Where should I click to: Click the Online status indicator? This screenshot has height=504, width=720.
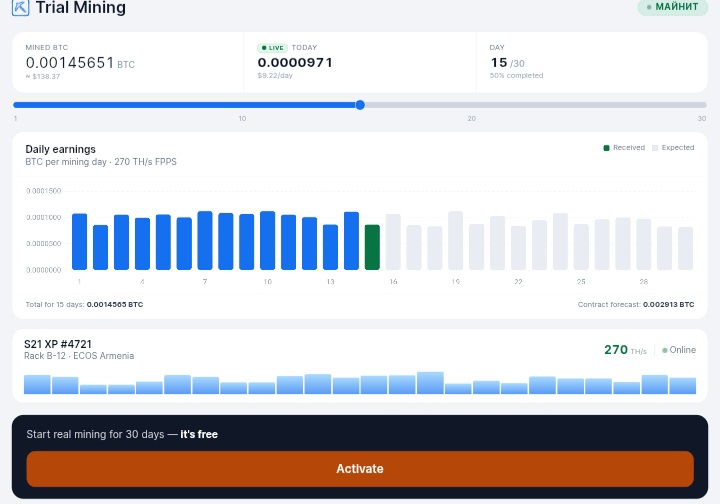679,350
